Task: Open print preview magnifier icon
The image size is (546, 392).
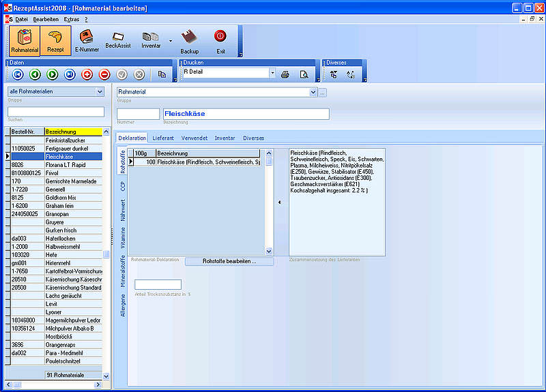Action: pyautogui.click(x=304, y=74)
